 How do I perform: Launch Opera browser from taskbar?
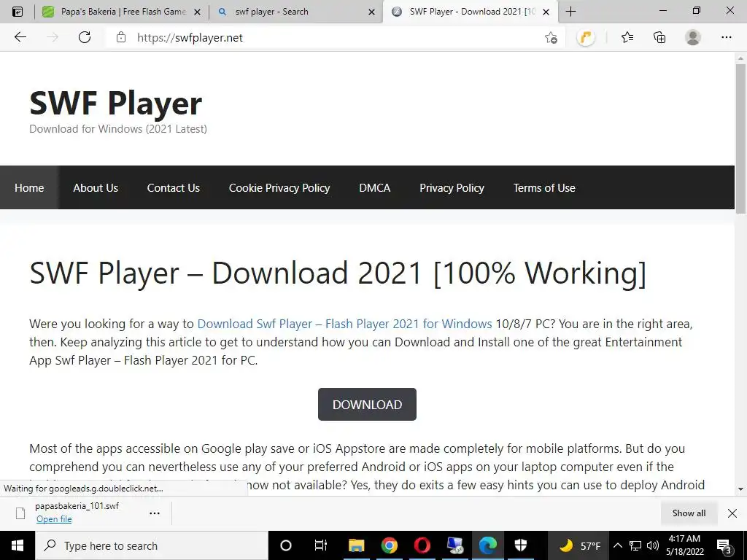(422, 545)
